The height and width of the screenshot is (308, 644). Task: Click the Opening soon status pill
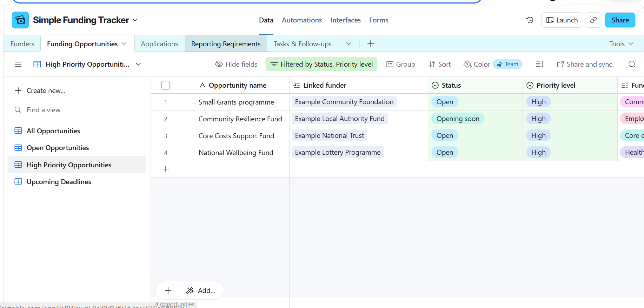(458, 119)
